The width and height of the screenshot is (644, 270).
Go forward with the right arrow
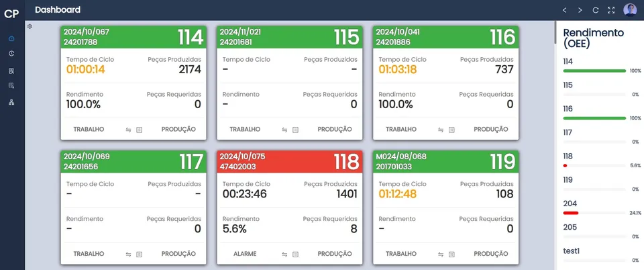(x=580, y=10)
